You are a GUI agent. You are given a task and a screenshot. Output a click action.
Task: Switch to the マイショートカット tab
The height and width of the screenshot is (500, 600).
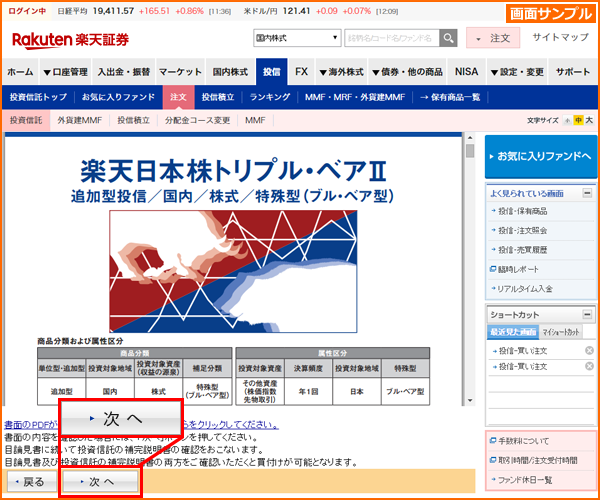(x=561, y=332)
